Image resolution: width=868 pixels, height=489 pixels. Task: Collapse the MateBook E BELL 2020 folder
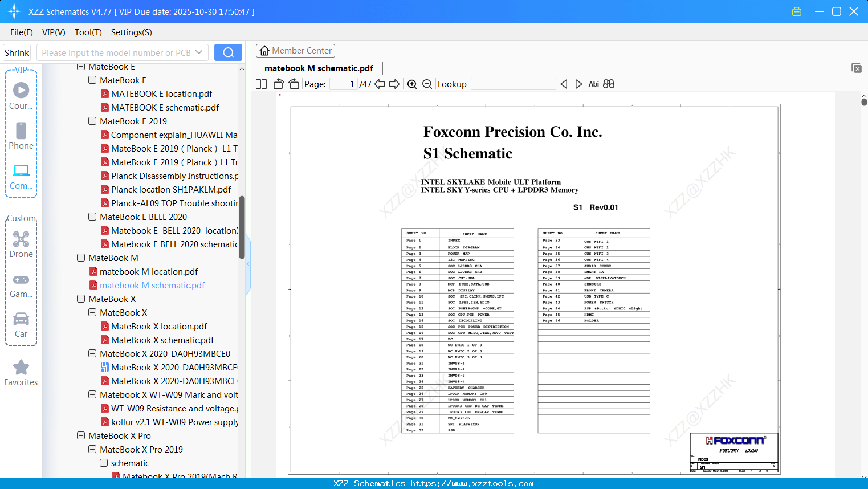[92, 217]
